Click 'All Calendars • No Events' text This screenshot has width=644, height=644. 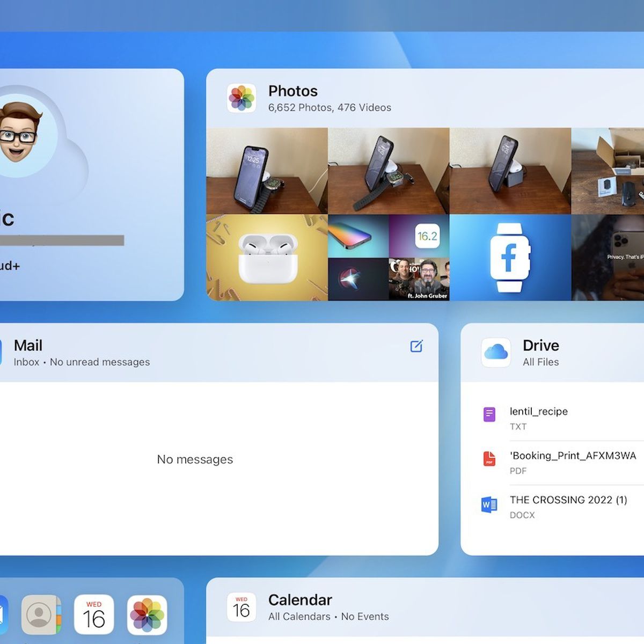pos(328,617)
